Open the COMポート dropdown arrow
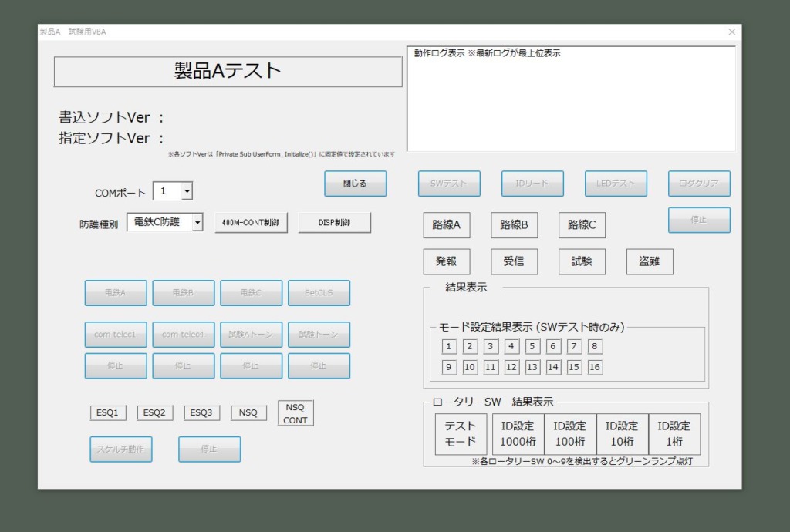Screen dimensions: 790x532 tap(187, 191)
